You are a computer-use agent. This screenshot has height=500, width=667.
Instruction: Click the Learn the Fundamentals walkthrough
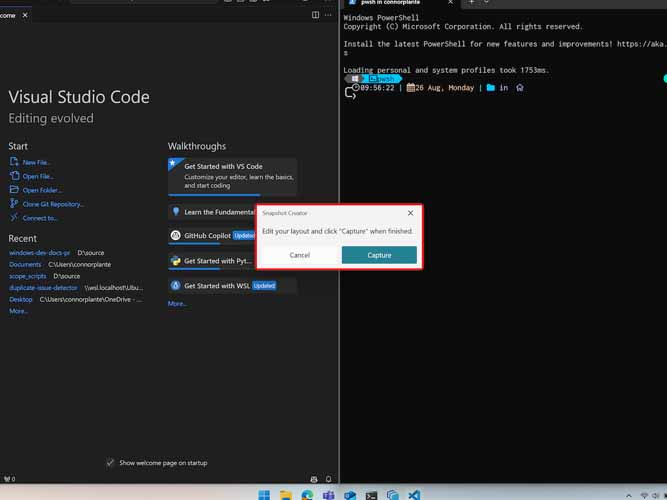[x=212, y=212]
